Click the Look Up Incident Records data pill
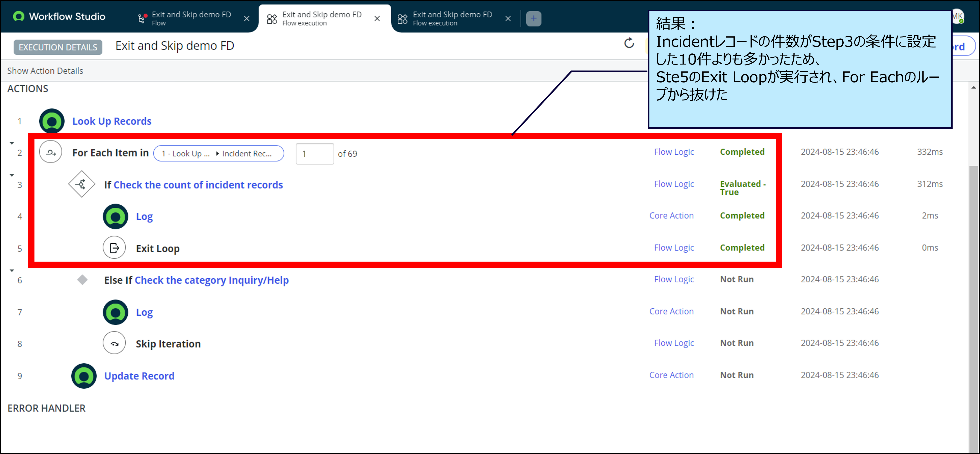The image size is (980, 454). tap(218, 153)
